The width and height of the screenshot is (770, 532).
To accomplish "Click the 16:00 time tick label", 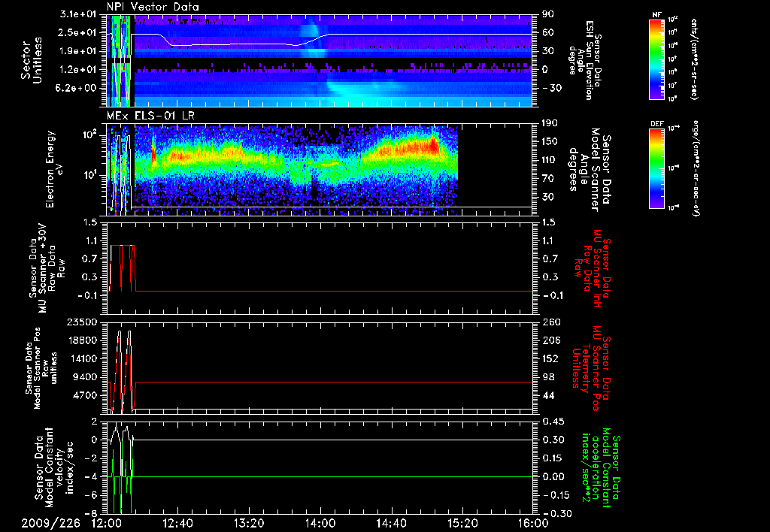I will coord(533,523).
